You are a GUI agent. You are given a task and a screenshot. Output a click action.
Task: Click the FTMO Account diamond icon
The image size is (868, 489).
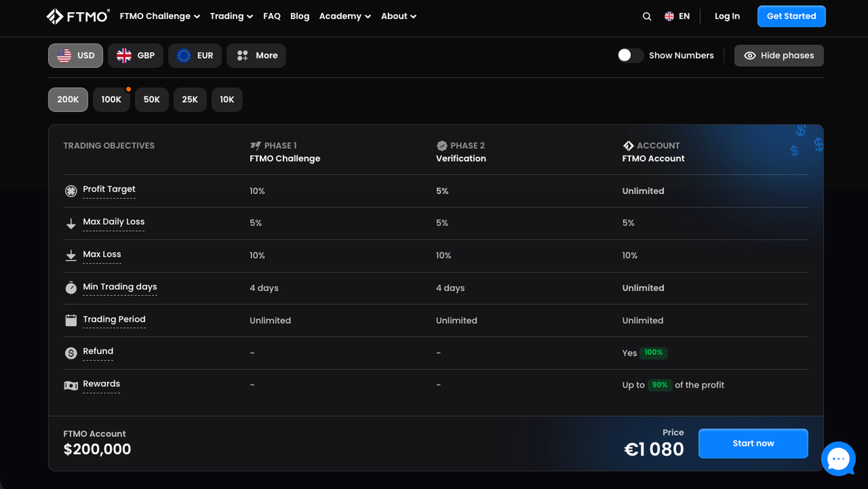pyautogui.click(x=628, y=145)
